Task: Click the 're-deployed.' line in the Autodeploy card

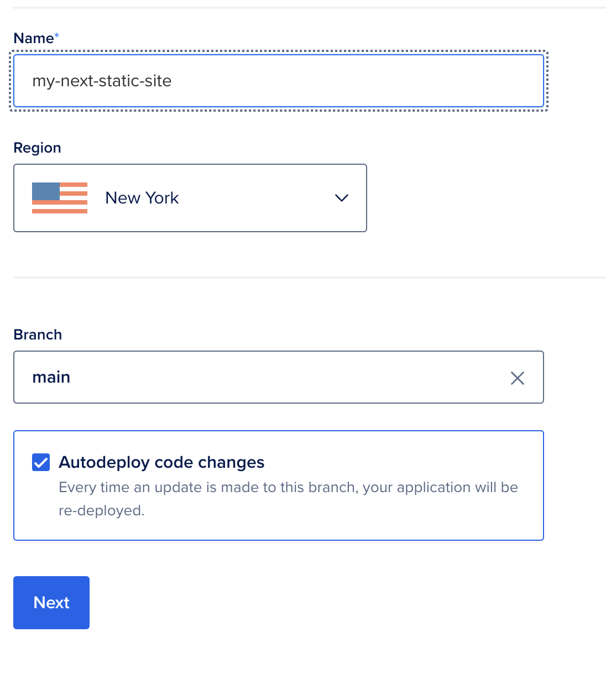Action: pyautogui.click(x=101, y=510)
